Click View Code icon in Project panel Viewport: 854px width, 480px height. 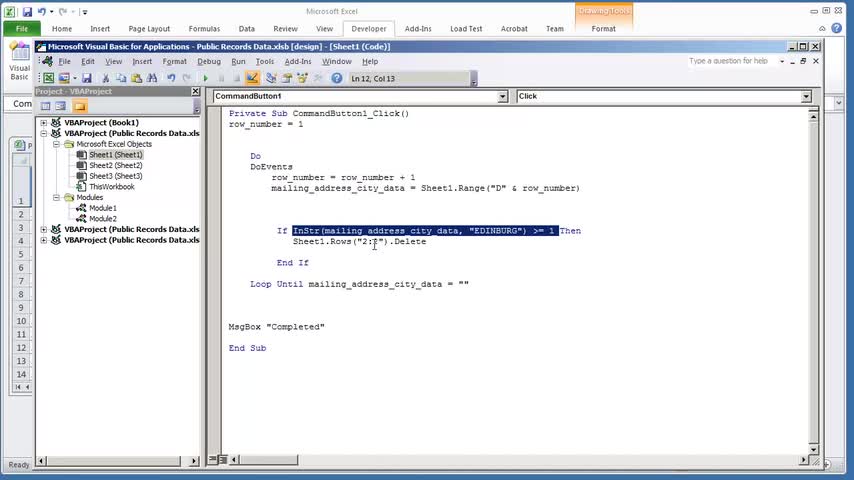(x=46, y=106)
